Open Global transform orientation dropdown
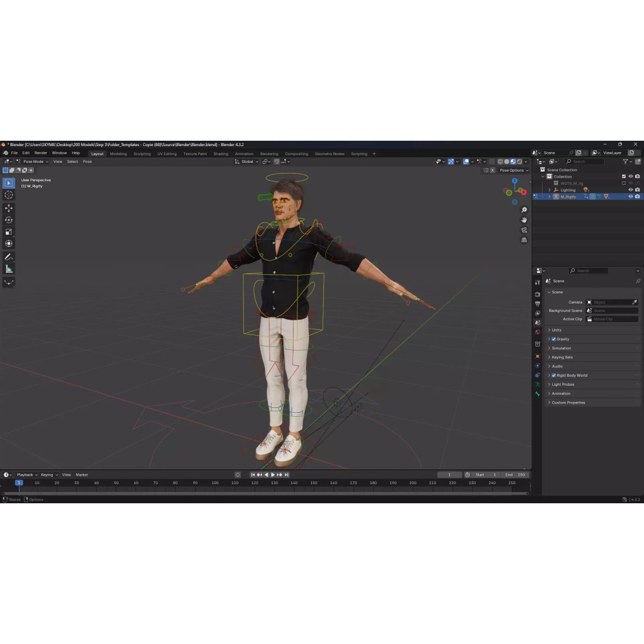The width and height of the screenshot is (644, 644). [x=246, y=162]
